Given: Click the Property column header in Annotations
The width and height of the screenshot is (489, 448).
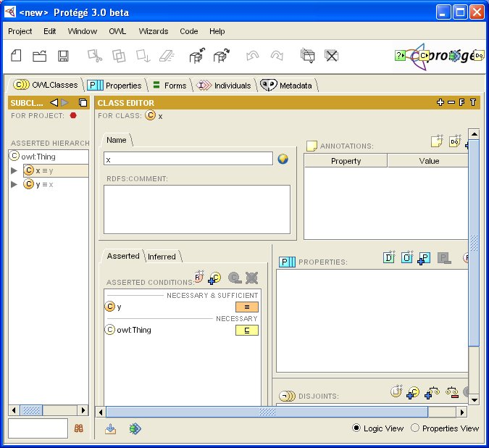Looking at the screenshot, I should pyautogui.click(x=346, y=161).
